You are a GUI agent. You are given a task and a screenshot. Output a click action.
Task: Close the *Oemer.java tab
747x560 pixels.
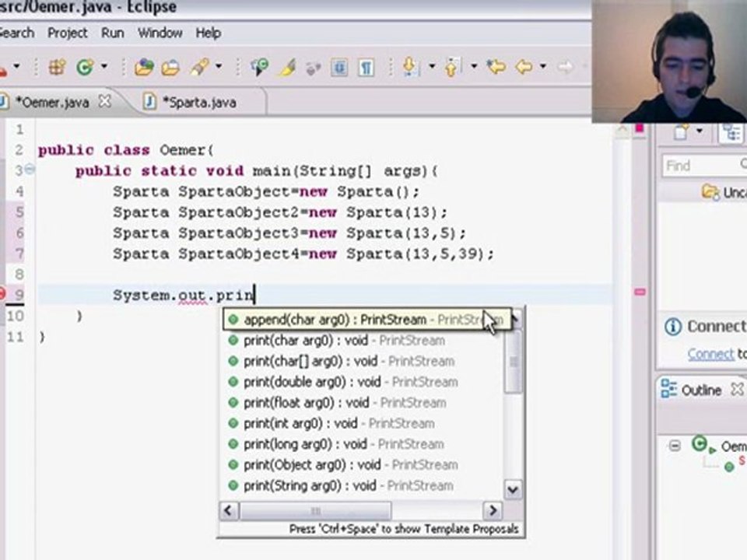tap(104, 101)
